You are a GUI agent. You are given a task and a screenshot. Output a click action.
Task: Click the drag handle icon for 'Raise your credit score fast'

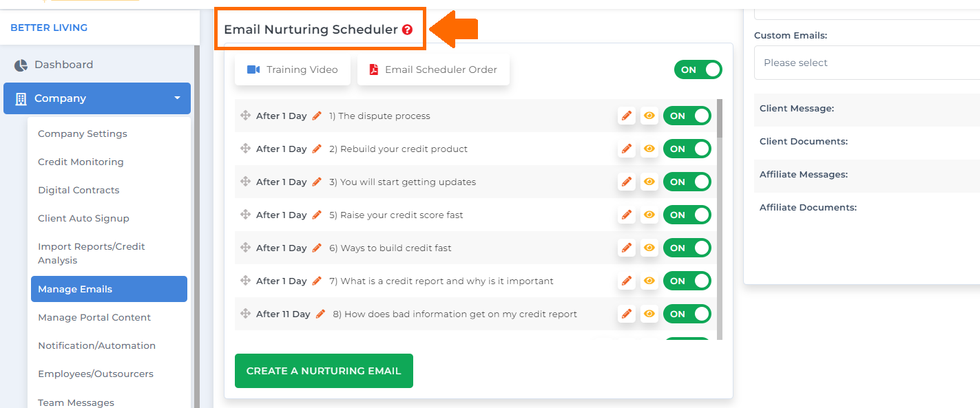(245, 215)
